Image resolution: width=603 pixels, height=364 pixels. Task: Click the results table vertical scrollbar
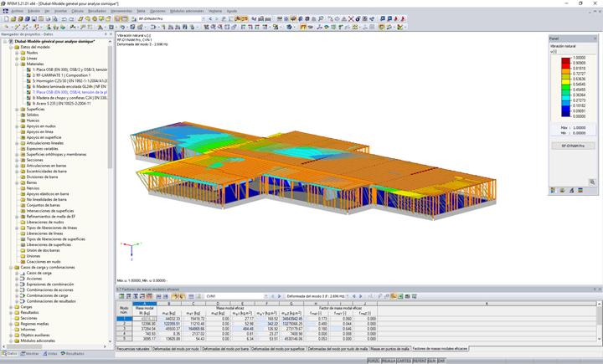click(x=599, y=321)
